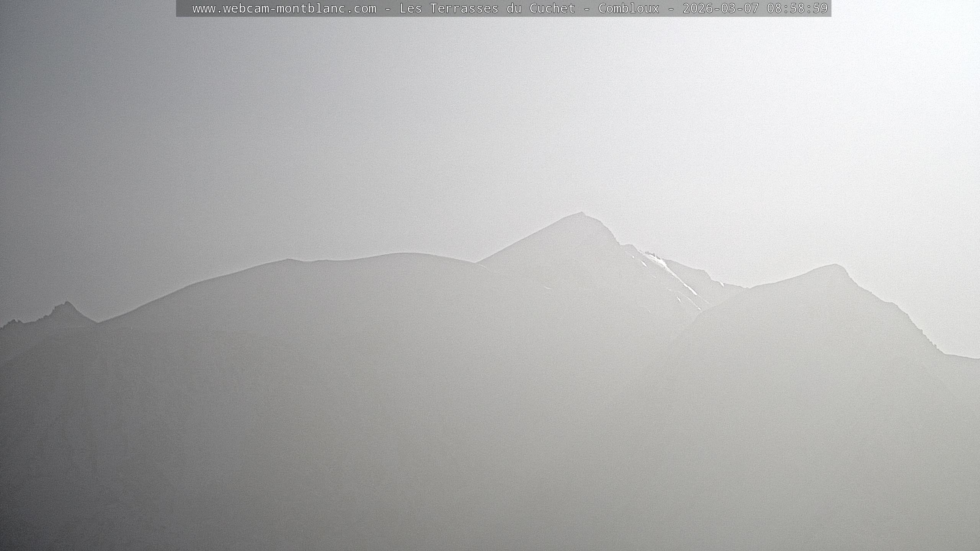Click the "Combloux" location text
Screen dimensions: 980x551
629,8
